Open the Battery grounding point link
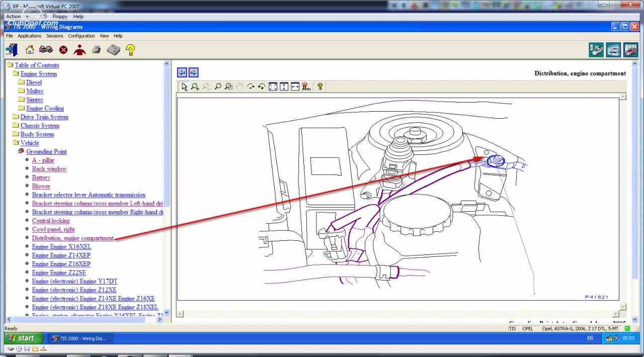The height and width of the screenshot is (357, 644). 41,177
